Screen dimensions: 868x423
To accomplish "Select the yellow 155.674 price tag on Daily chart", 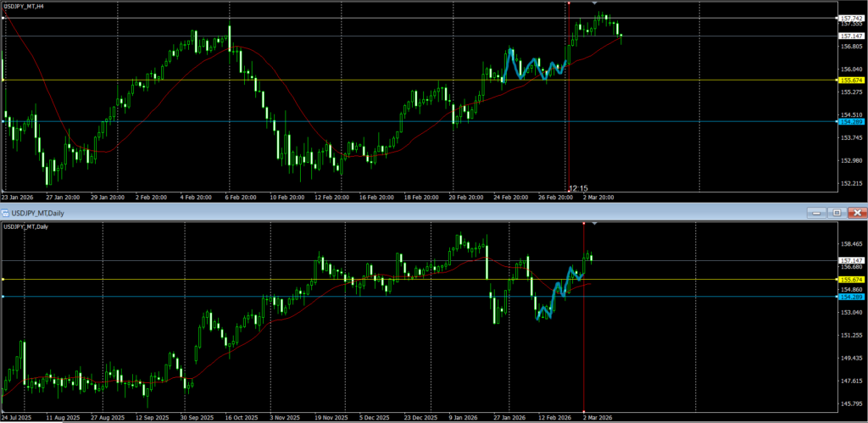I will tap(850, 280).
